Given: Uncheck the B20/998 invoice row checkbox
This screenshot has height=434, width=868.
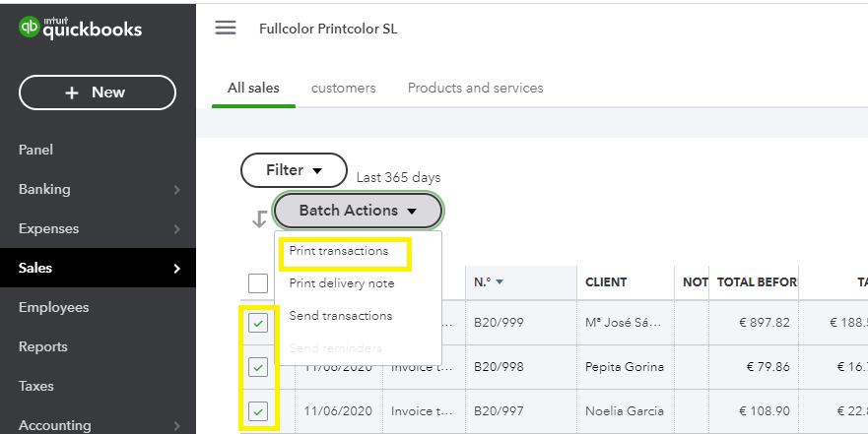Looking at the screenshot, I should pyautogui.click(x=258, y=367).
